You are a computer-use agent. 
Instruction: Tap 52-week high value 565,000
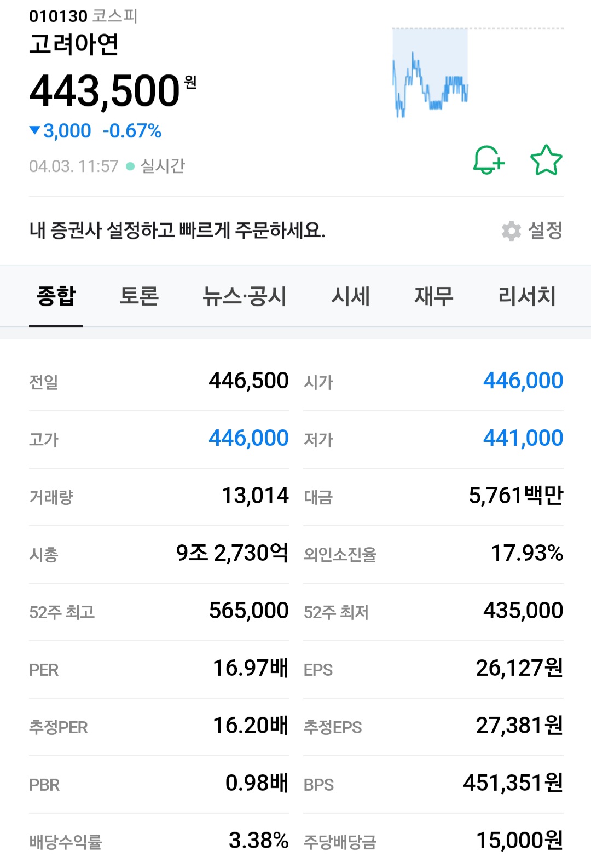(x=249, y=611)
